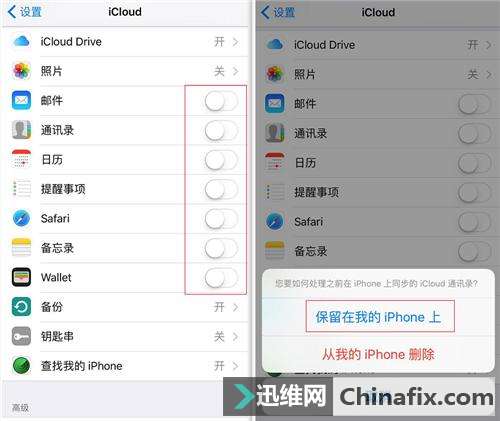This screenshot has width=500, height=421.
Task: Tap the Safari compass icon in left screen
Action: (x=22, y=218)
